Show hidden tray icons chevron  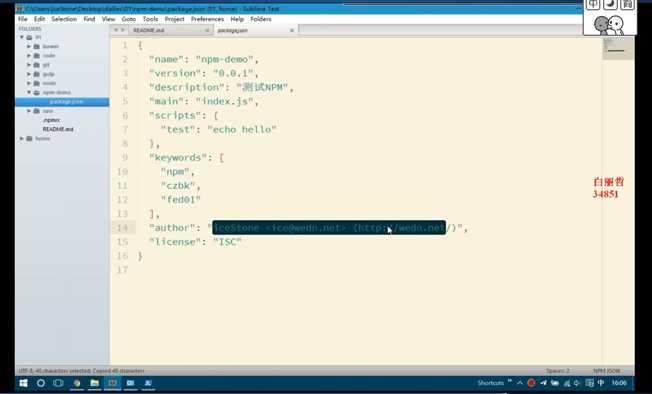pyautogui.click(x=520, y=383)
